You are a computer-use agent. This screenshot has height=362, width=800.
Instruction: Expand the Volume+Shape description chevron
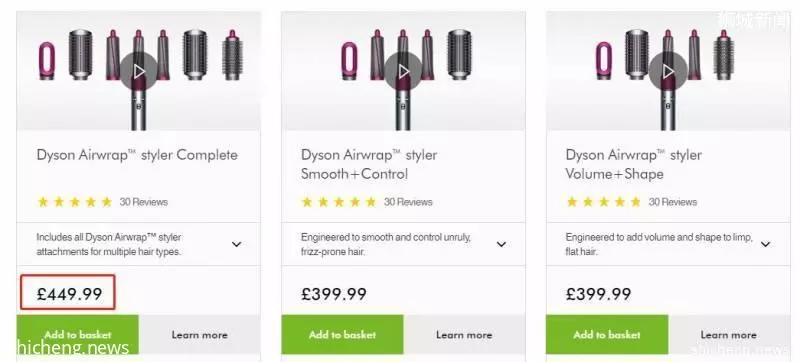[765, 244]
